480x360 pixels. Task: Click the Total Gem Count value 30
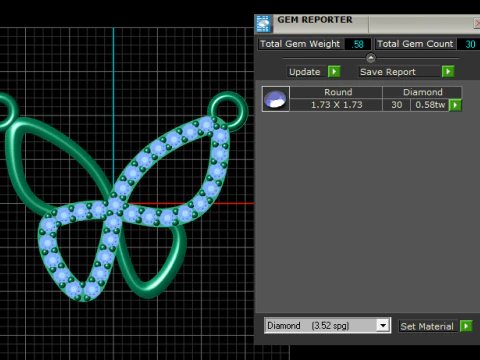point(469,44)
